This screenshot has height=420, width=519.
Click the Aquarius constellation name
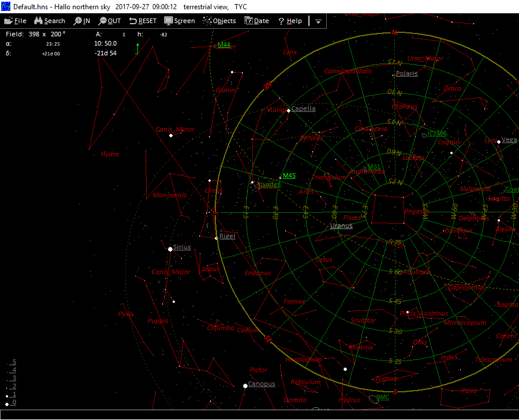coord(416,272)
